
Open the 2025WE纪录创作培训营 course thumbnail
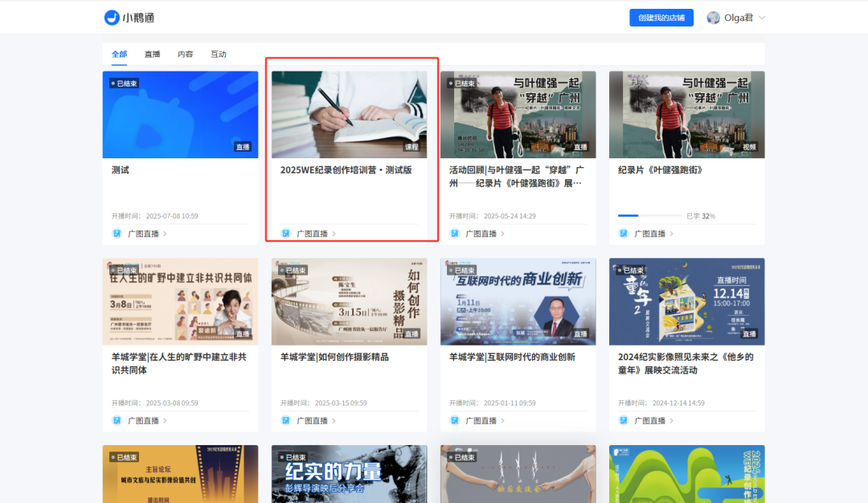pos(350,115)
